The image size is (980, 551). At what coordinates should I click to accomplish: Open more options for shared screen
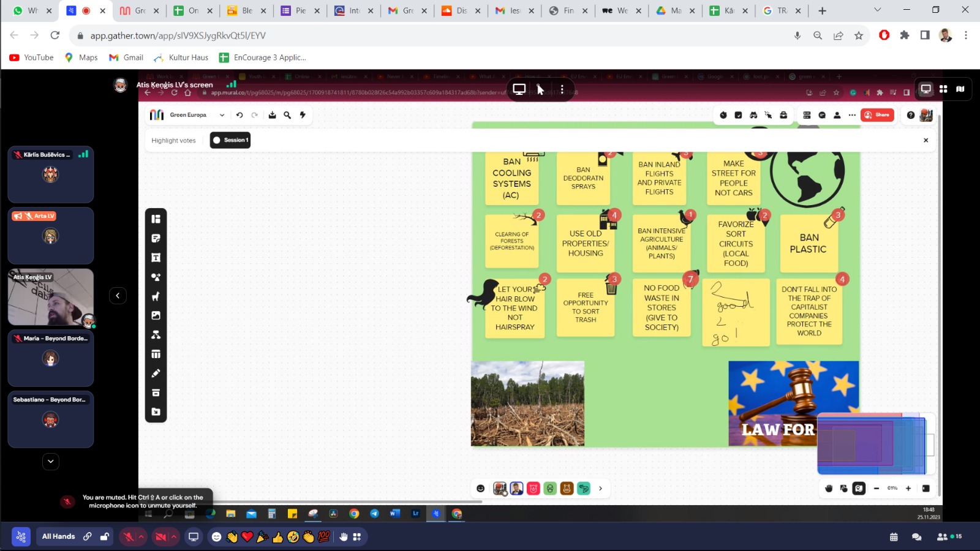[562, 89]
